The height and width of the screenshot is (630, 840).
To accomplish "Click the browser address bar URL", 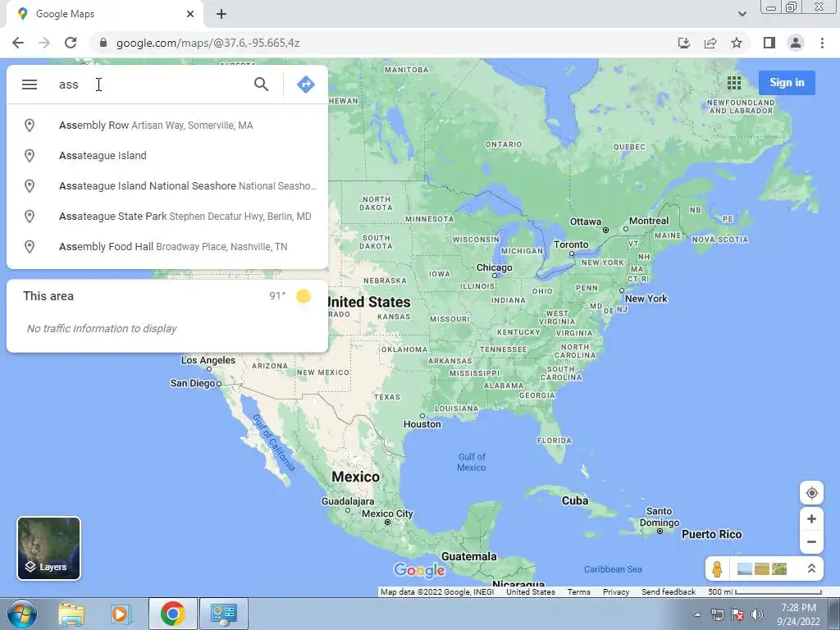I will click(x=208, y=43).
